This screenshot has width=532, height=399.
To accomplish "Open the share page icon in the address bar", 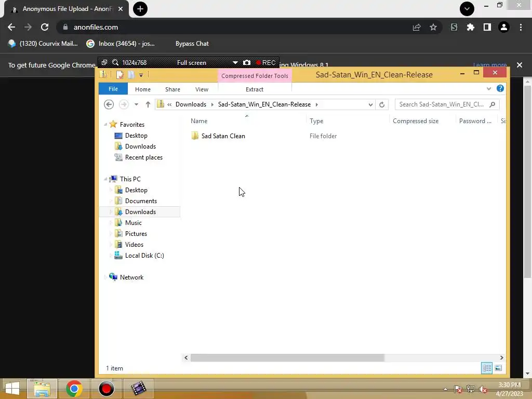I will coord(417,27).
